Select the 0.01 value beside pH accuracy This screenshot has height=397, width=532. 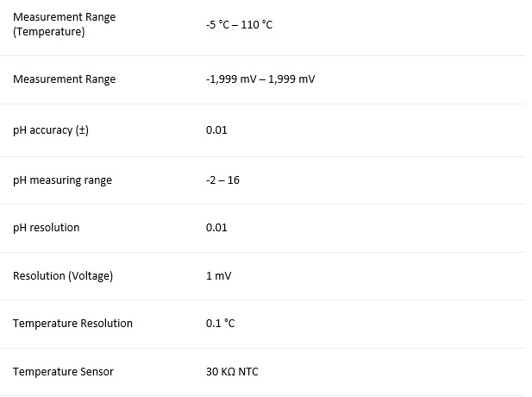point(216,130)
